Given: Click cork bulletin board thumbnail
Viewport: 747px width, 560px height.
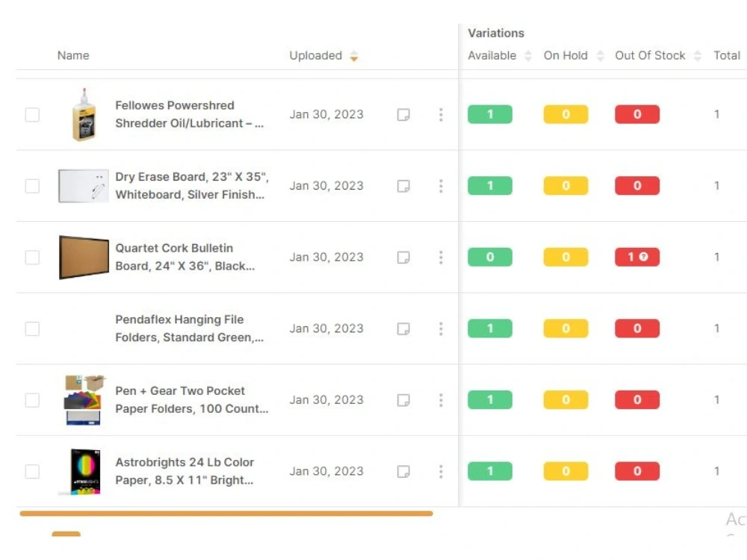Looking at the screenshot, I should [84, 257].
